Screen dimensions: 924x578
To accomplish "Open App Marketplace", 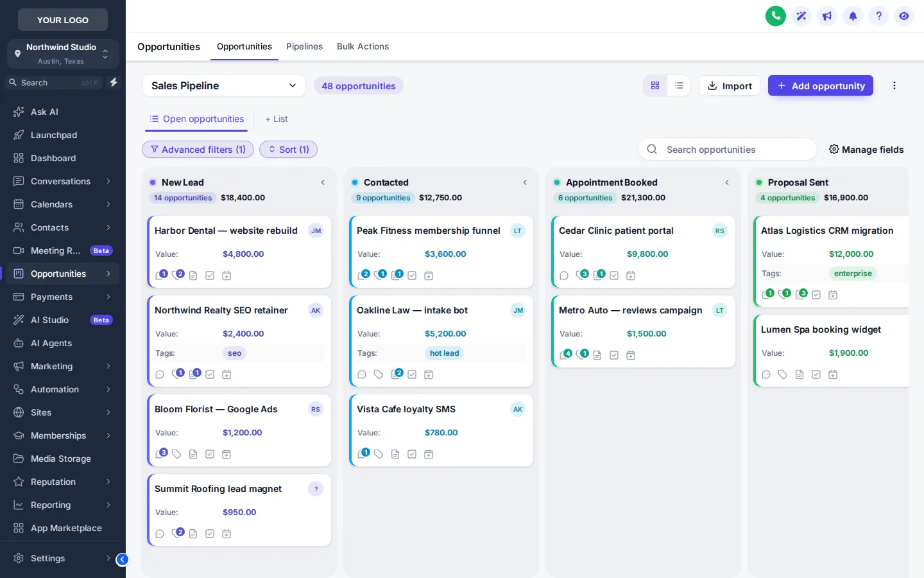I will point(63,528).
